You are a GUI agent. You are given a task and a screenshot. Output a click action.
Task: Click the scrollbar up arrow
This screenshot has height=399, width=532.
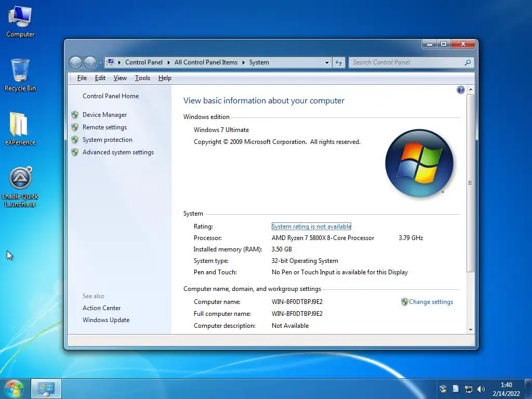point(471,89)
